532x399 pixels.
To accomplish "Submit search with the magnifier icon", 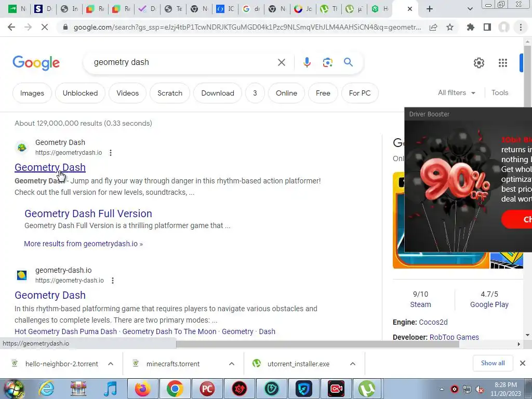I will [348, 62].
